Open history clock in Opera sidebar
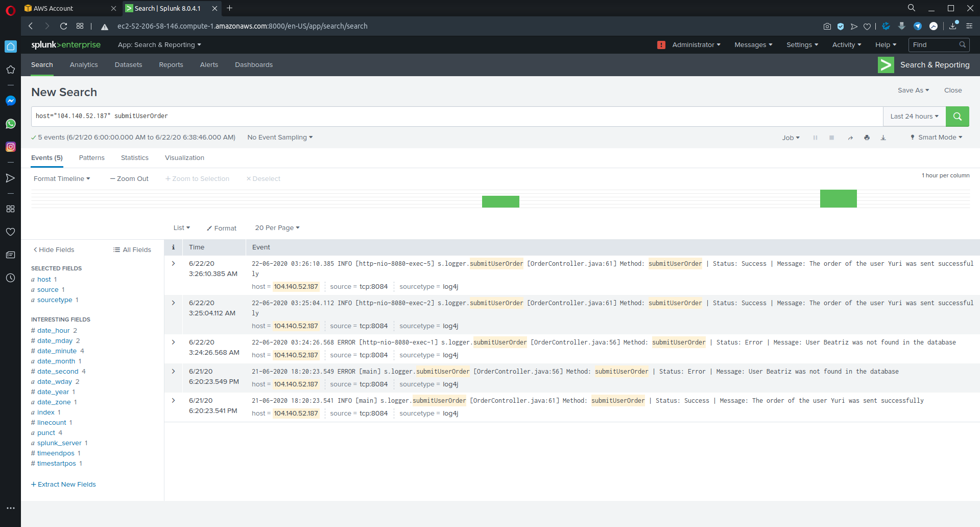 point(10,278)
